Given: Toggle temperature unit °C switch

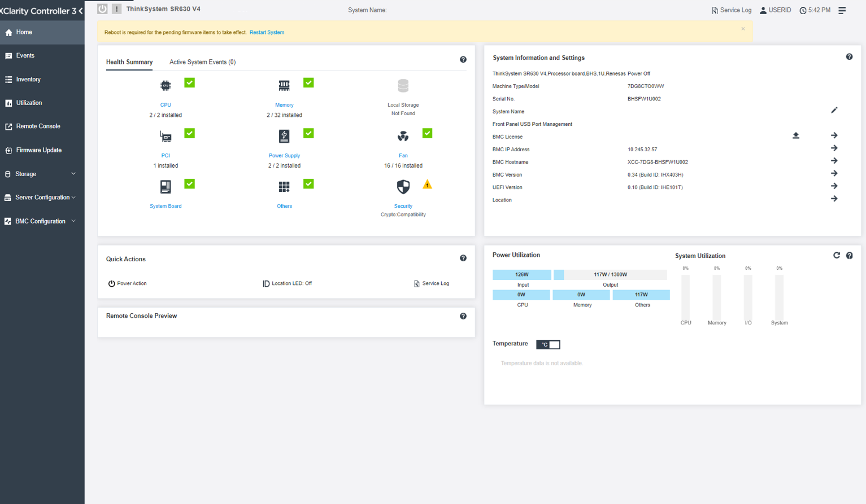Looking at the screenshot, I should (x=548, y=344).
